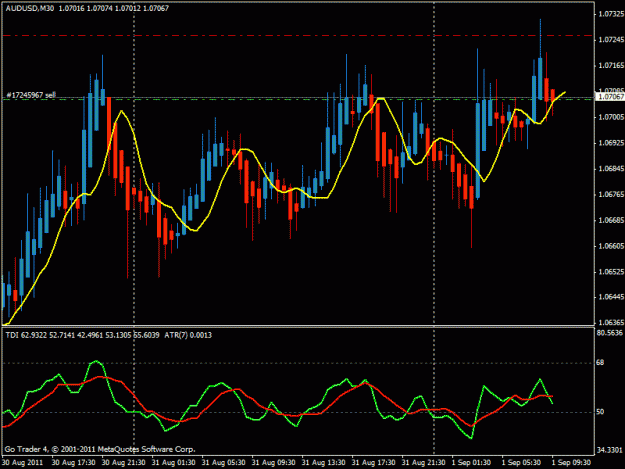Select the green dashed sell order line
The width and height of the screenshot is (625, 469).
tap(297, 99)
